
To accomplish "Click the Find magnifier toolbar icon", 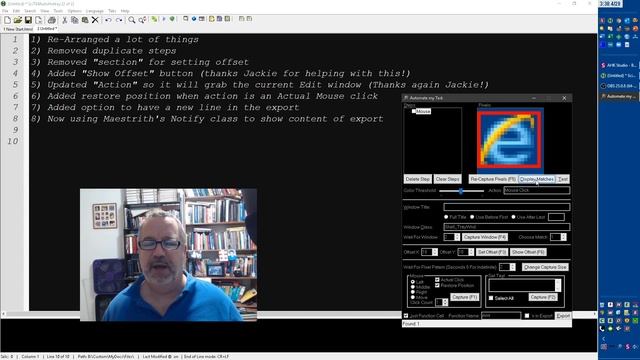I will pyautogui.click(x=131, y=20).
